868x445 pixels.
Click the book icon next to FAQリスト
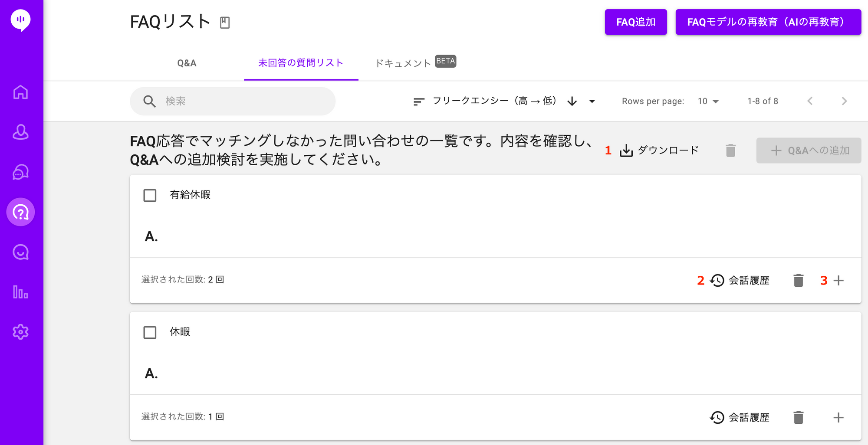click(225, 23)
